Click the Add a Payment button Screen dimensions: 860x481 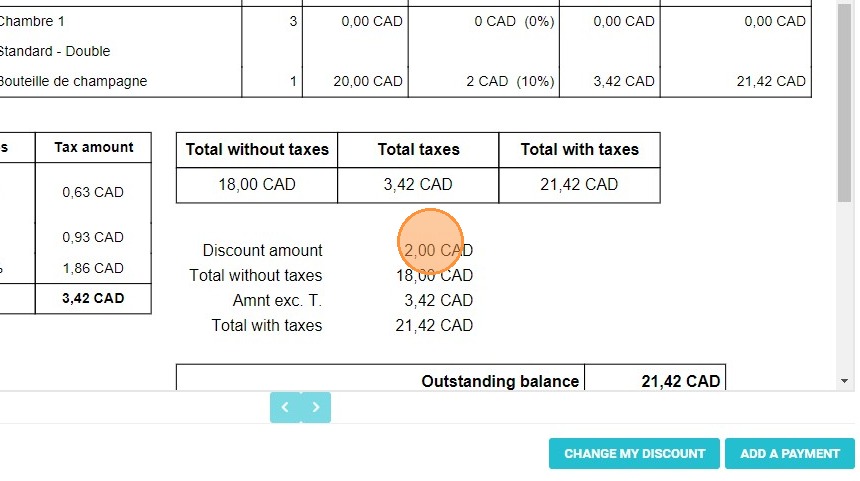[790, 454]
